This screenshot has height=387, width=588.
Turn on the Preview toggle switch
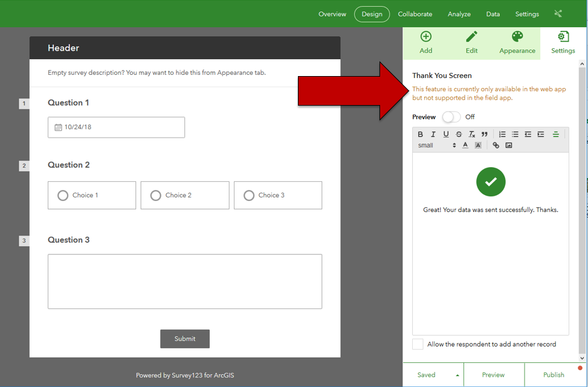pos(451,117)
